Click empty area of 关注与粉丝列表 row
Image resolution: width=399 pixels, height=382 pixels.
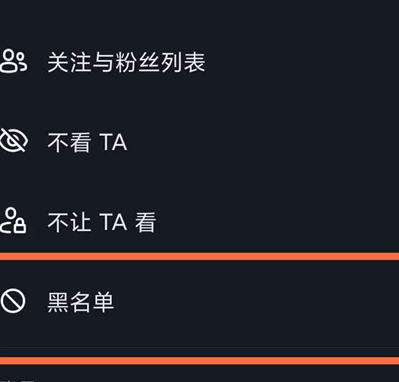(x=300, y=62)
